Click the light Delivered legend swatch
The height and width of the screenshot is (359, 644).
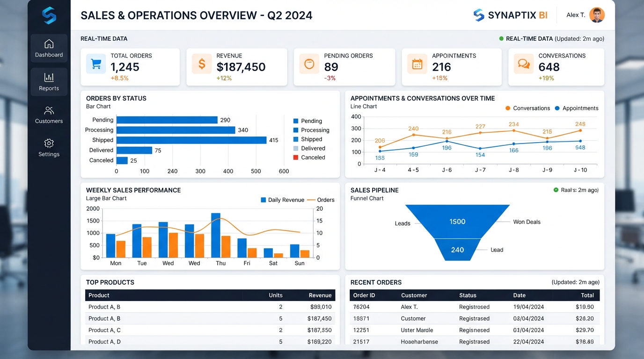pos(296,148)
